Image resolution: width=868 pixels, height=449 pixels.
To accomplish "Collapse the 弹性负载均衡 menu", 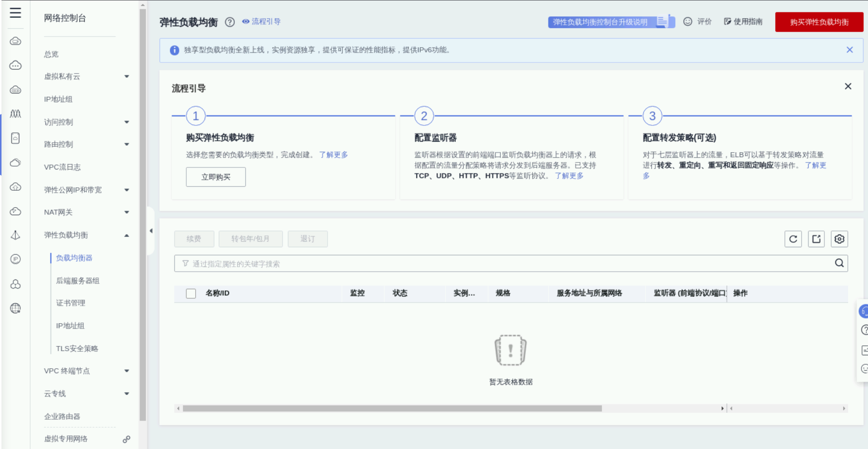I will point(127,235).
